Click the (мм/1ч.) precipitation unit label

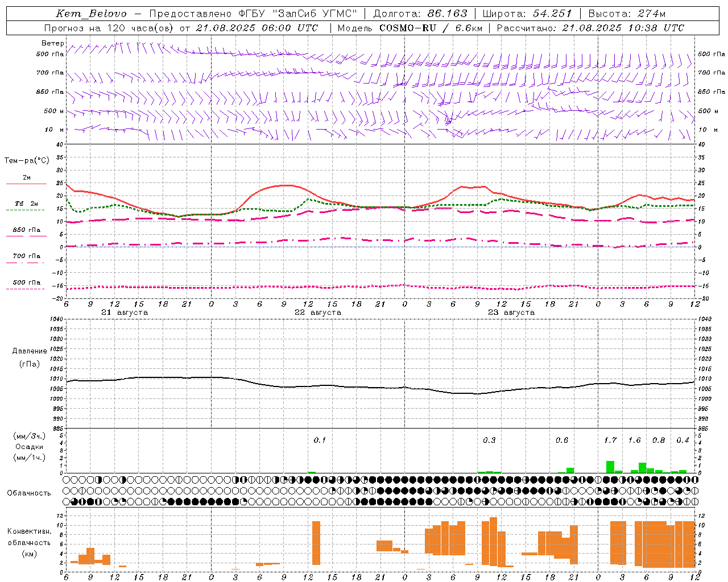29,458
